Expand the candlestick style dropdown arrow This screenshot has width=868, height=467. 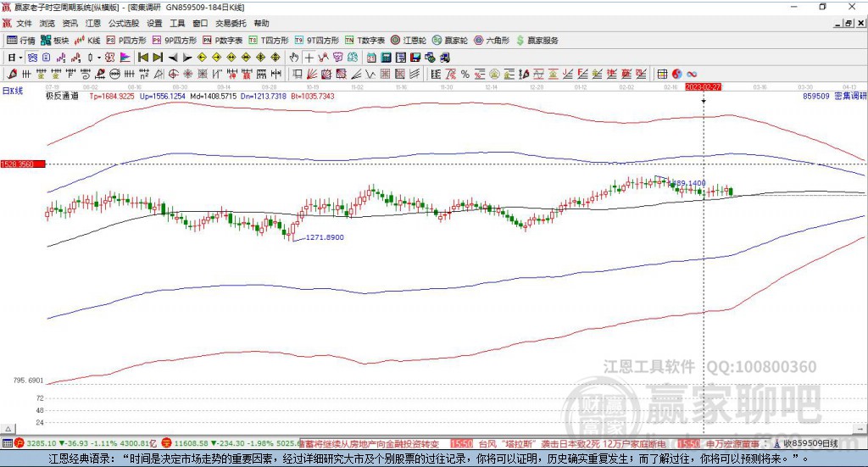[98, 58]
